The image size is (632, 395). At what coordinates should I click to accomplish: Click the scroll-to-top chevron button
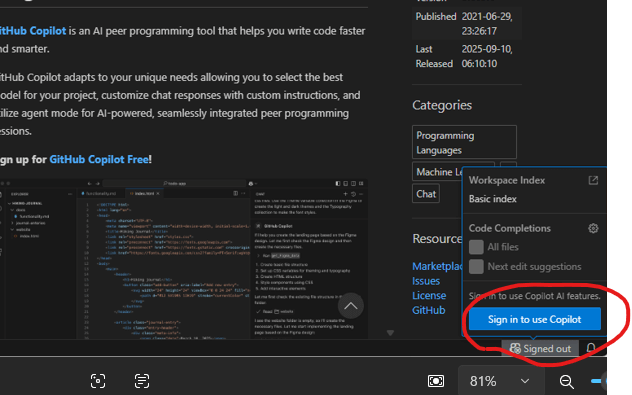351,306
